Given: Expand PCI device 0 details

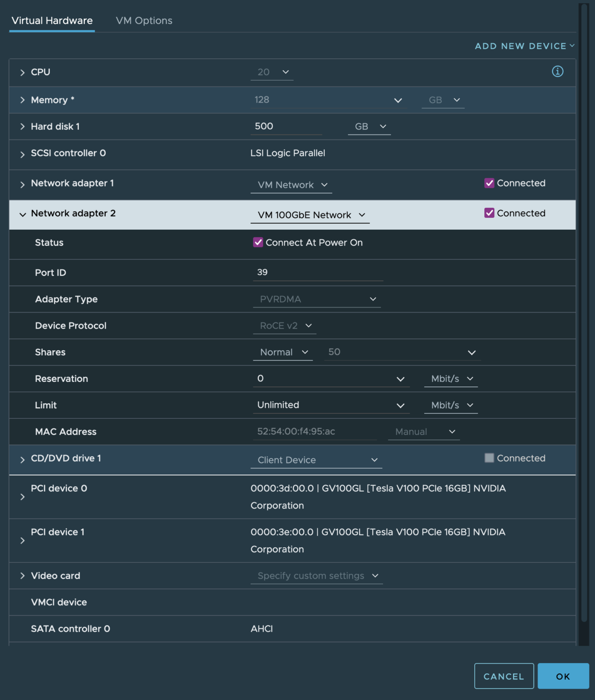Looking at the screenshot, I should pos(21,497).
